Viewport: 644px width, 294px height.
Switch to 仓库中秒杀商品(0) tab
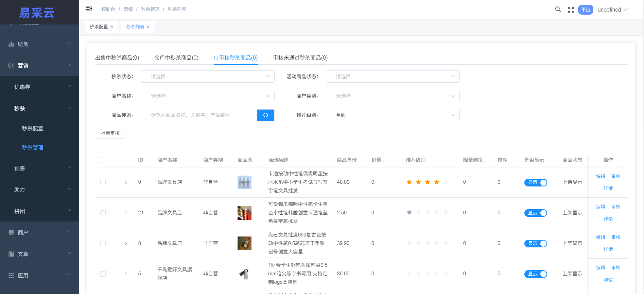click(x=176, y=58)
